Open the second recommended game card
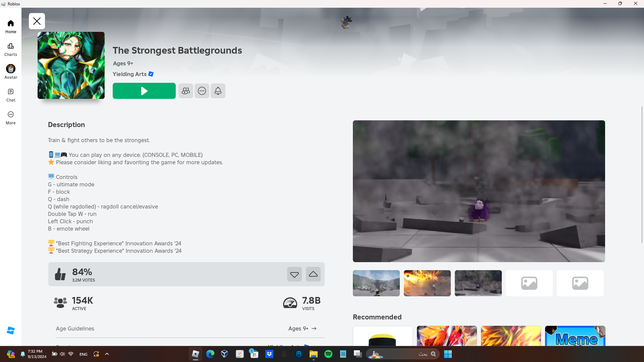644x362 pixels. pyautogui.click(x=447, y=336)
